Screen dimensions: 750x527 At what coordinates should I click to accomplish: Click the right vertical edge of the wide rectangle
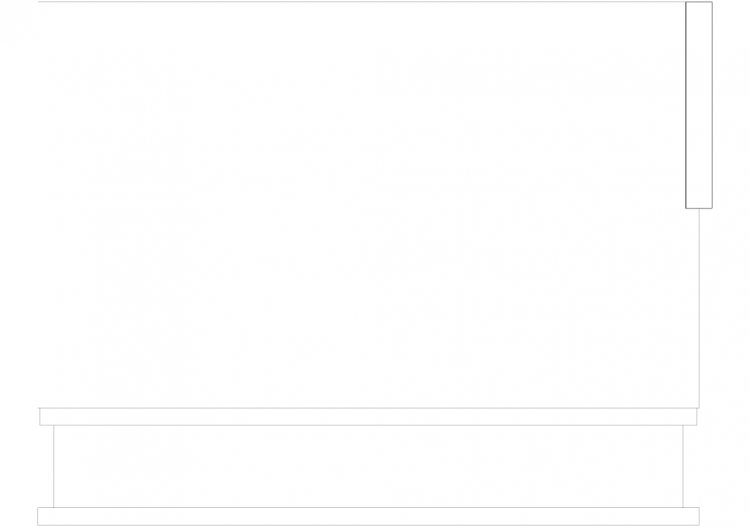683,466
